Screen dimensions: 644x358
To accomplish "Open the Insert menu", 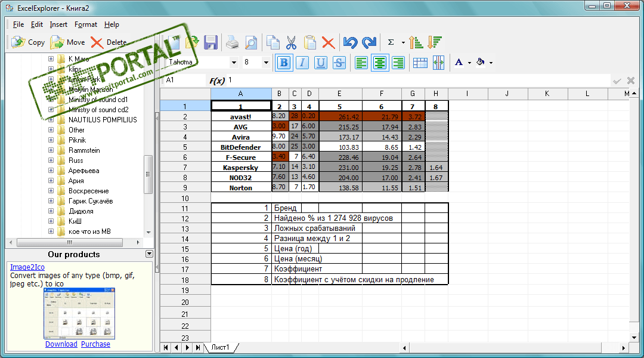I will 58,24.
